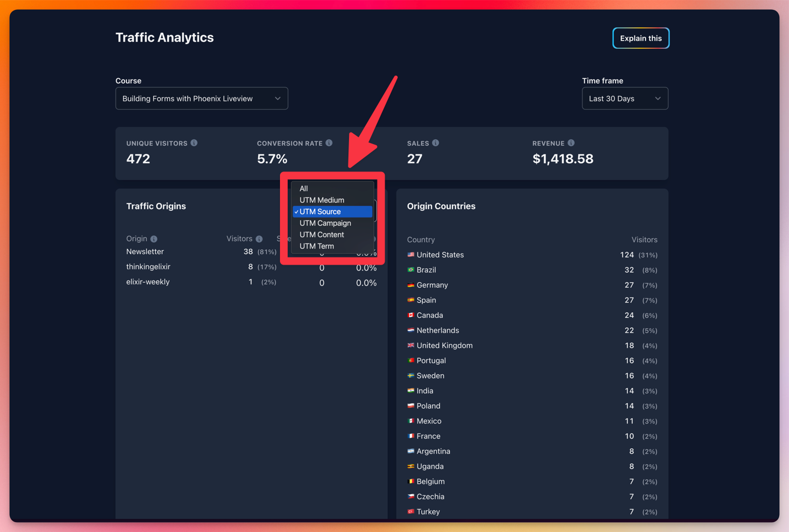Click the Brazil flag icon
Viewport: 789px width, 532px height.
pos(411,270)
